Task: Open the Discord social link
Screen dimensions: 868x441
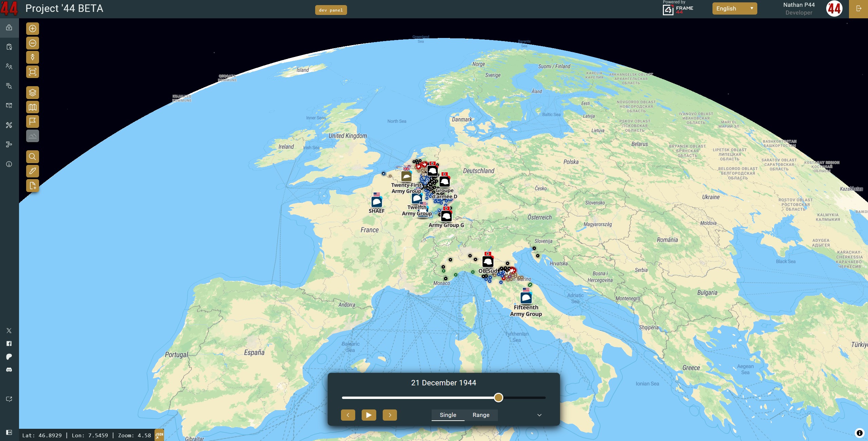Action: (x=9, y=370)
